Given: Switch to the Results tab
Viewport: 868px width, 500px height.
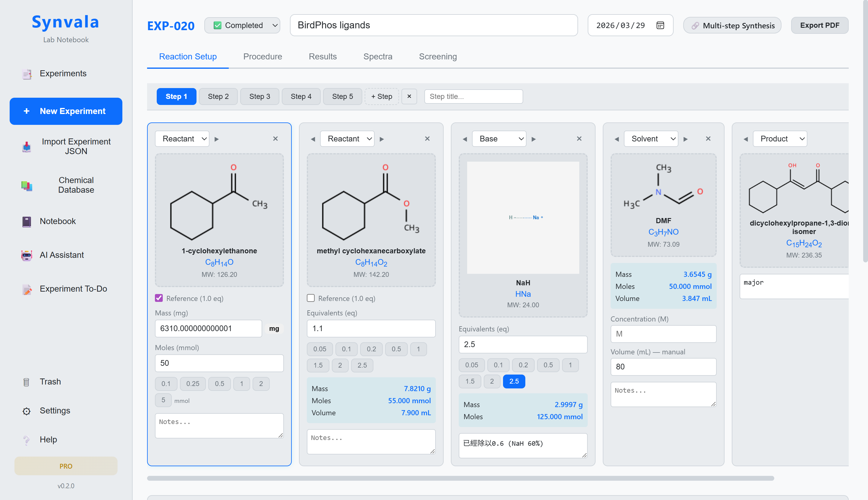Looking at the screenshot, I should [x=322, y=57].
